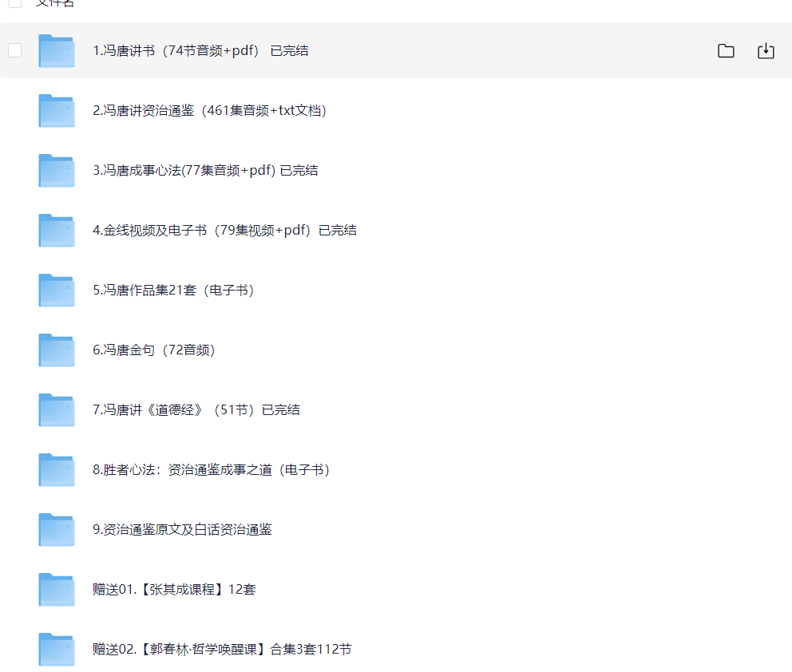Click the save-to-folder icon on 1.冯唐讲书 row
The width and height of the screenshot is (792, 672).
(726, 50)
